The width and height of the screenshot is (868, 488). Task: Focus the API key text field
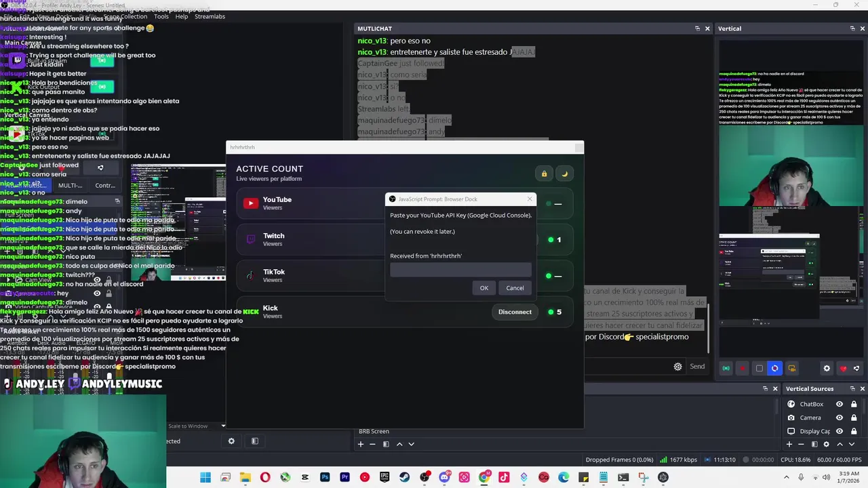[460, 270]
